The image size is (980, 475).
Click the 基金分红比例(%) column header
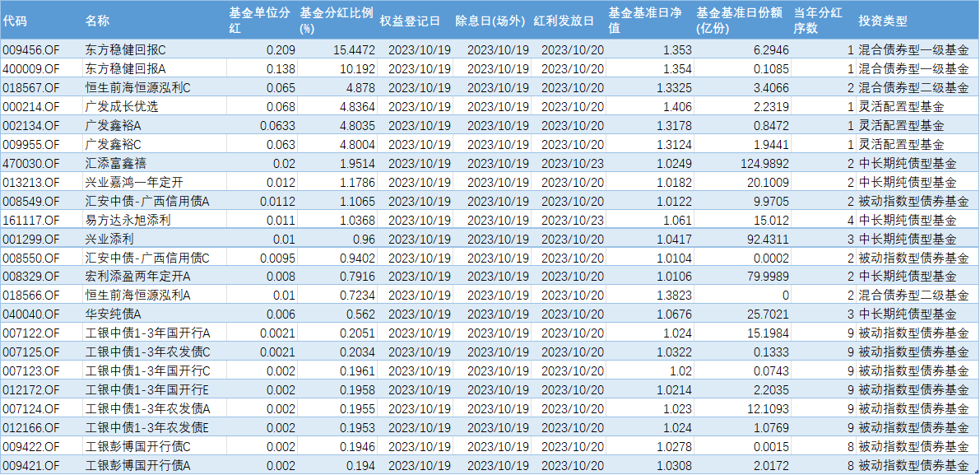tap(336, 21)
